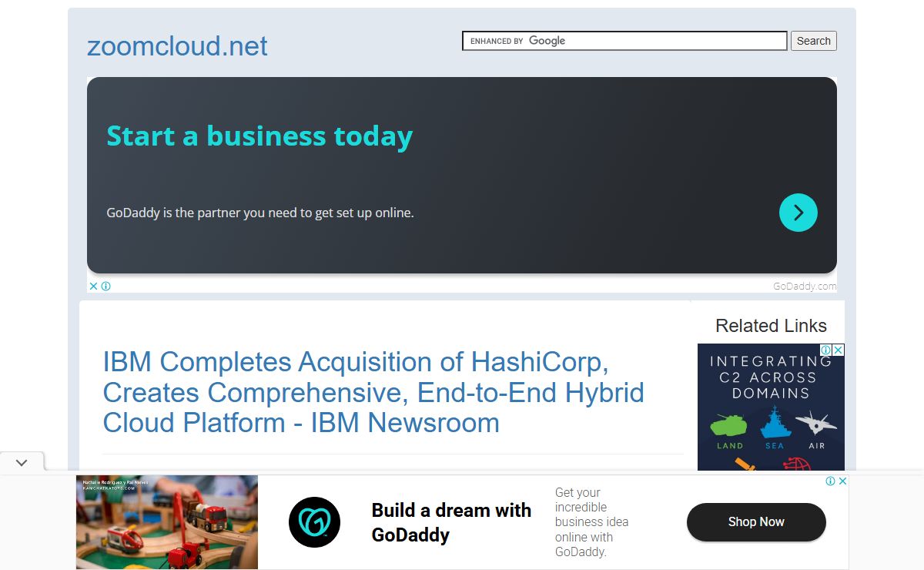924x570 pixels.
Task: Dismiss the sidebar C2 domains ad
Action: click(x=839, y=350)
